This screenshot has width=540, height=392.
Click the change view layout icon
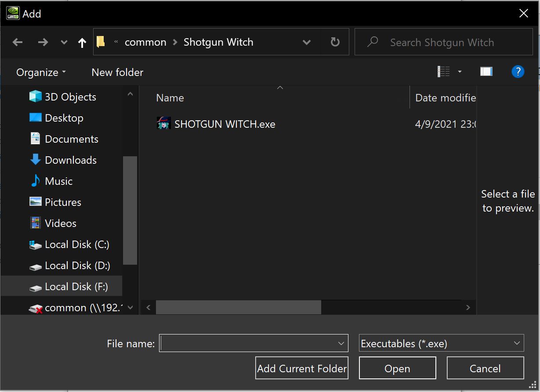[444, 72]
